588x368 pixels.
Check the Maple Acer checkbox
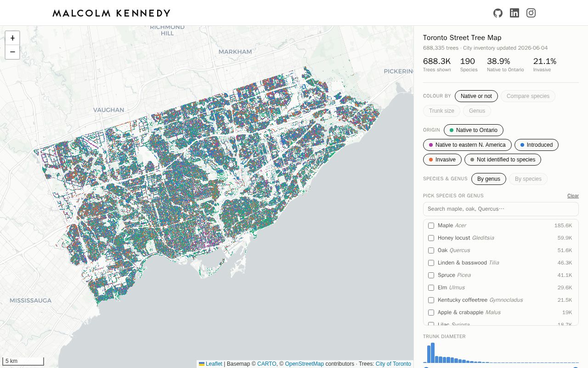[x=431, y=225]
